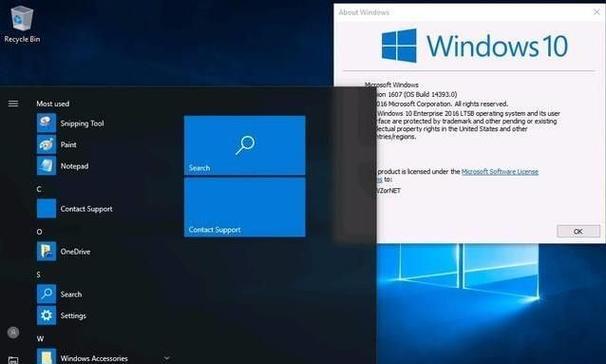Jump via the letter W header
Screen dimensions: 606x364
click(x=40, y=339)
